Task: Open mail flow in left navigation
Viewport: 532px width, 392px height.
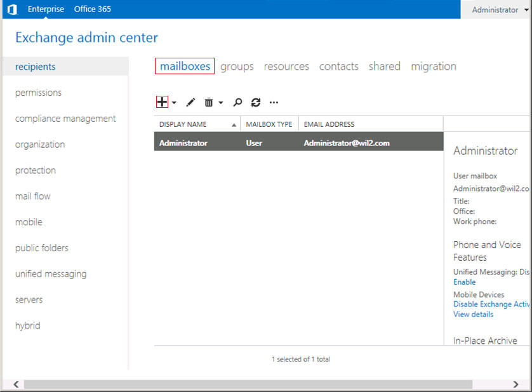Action: click(x=33, y=197)
